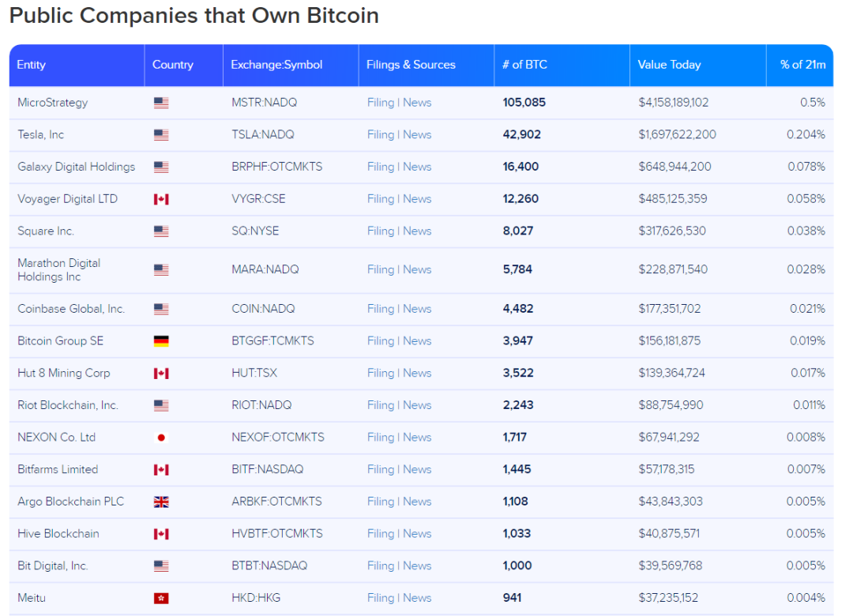Sort table by # of BTC header
Screen dimensions: 853x616
click(x=524, y=65)
